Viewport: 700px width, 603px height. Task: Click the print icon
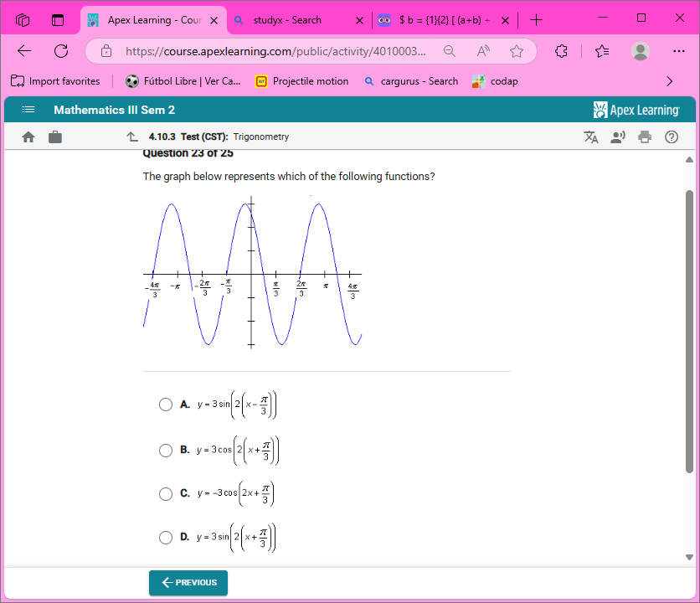[645, 136]
